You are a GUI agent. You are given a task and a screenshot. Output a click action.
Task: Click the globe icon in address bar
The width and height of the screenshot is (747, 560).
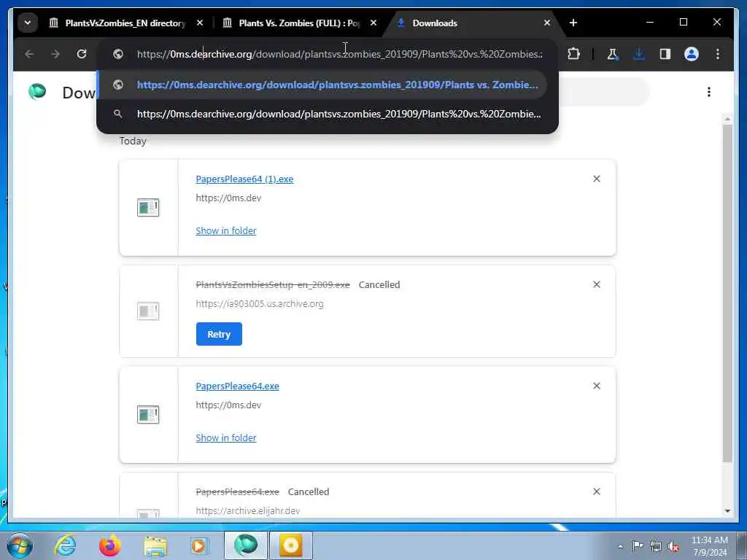(x=118, y=54)
